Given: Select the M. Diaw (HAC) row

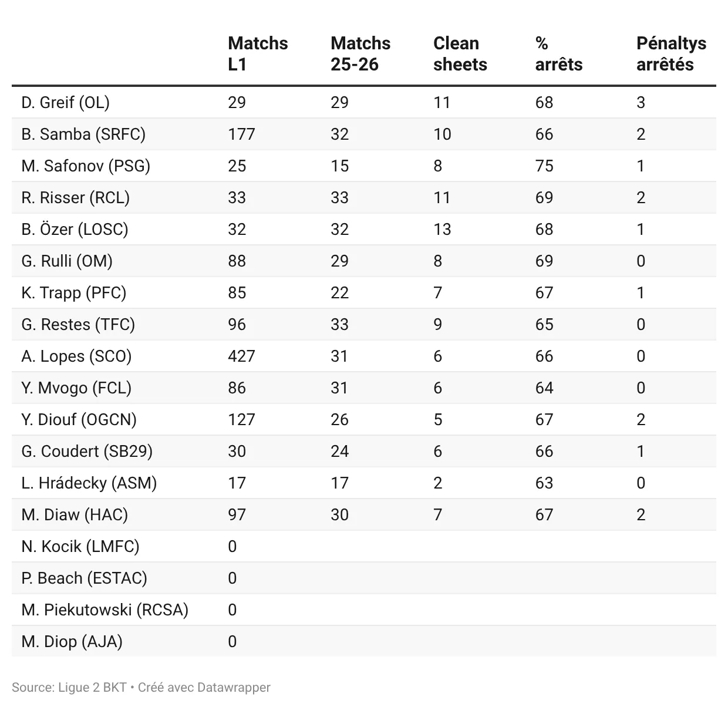Looking at the screenshot, I should click(x=364, y=514).
